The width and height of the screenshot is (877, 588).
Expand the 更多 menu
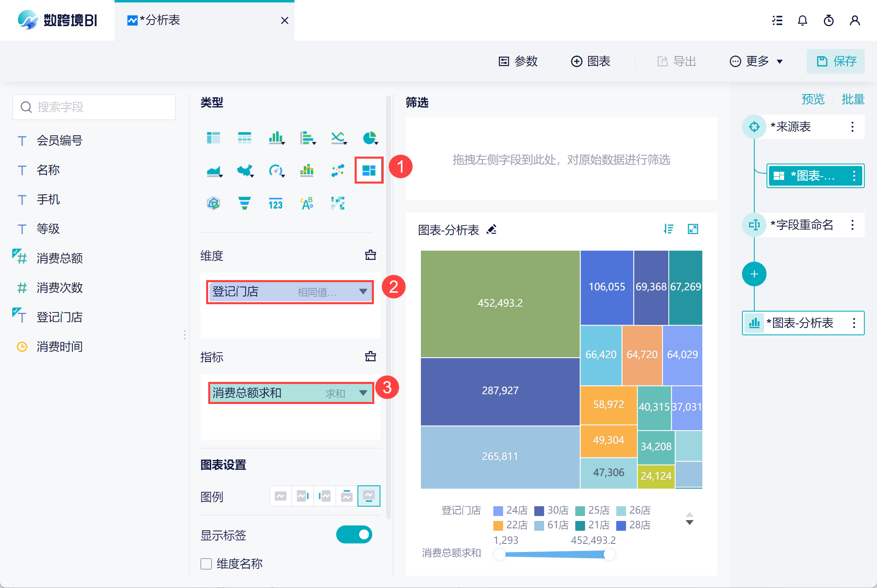click(756, 61)
